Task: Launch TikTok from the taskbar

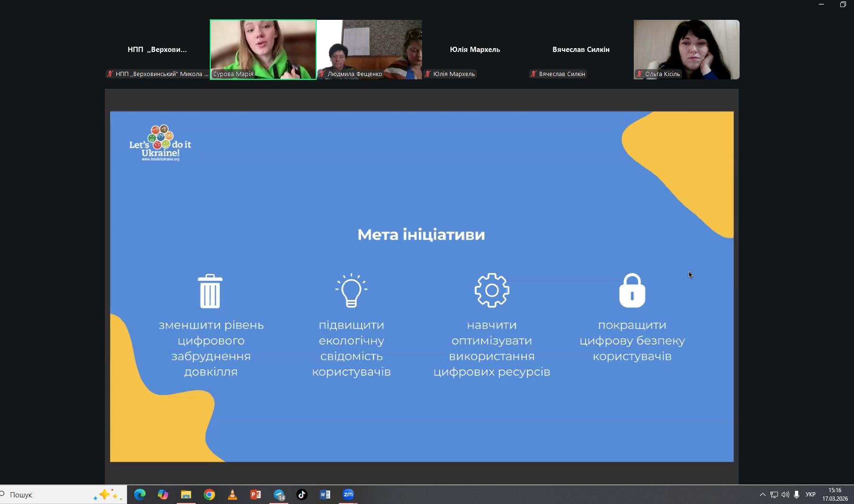Action: (302, 495)
